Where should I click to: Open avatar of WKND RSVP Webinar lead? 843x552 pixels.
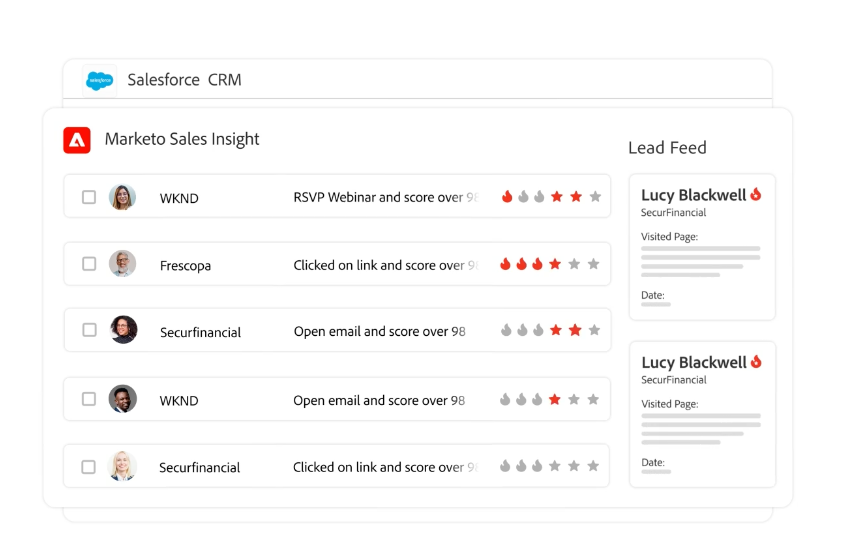click(x=123, y=197)
